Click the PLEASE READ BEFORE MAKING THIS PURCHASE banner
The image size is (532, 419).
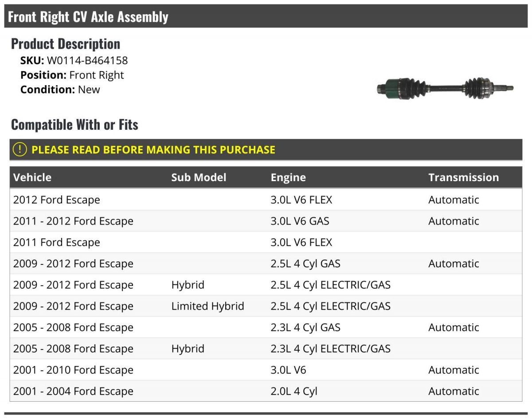point(266,150)
